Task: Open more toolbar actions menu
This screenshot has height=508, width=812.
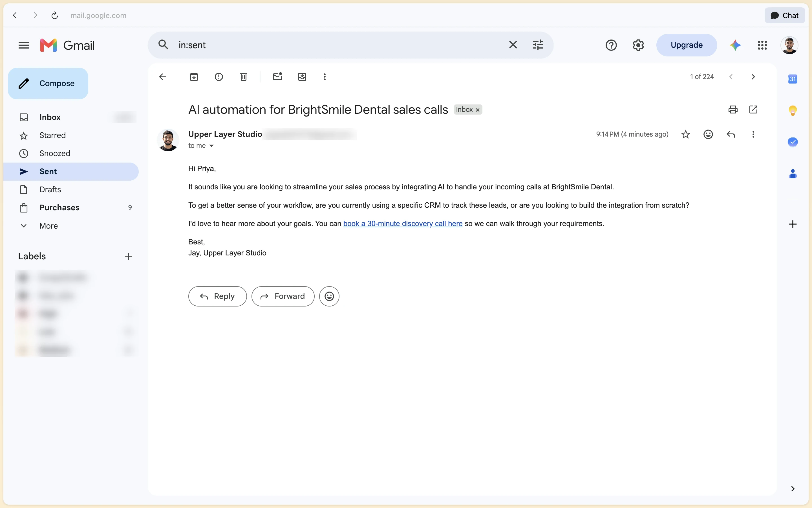Action: [x=325, y=77]
